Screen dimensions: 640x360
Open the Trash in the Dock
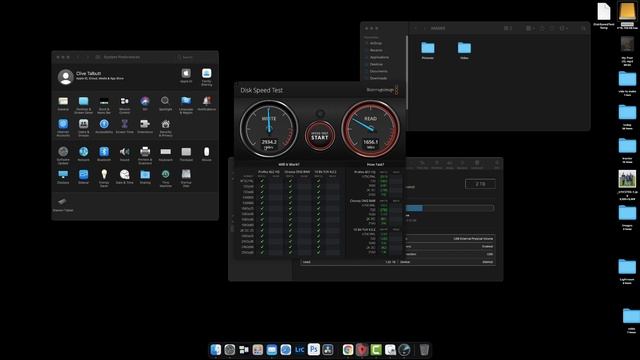[x=424, y=349]
